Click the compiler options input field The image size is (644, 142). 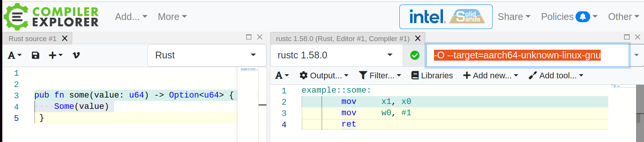527,55
